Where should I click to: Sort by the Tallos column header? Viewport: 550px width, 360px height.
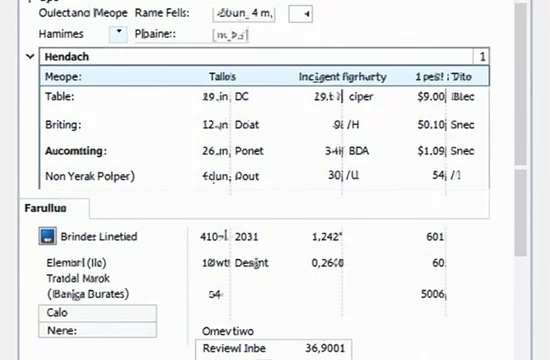tap(222, 76)
